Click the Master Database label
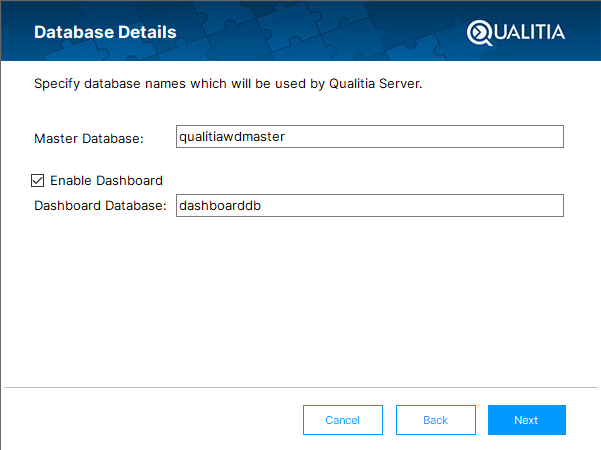 point(89,138)
